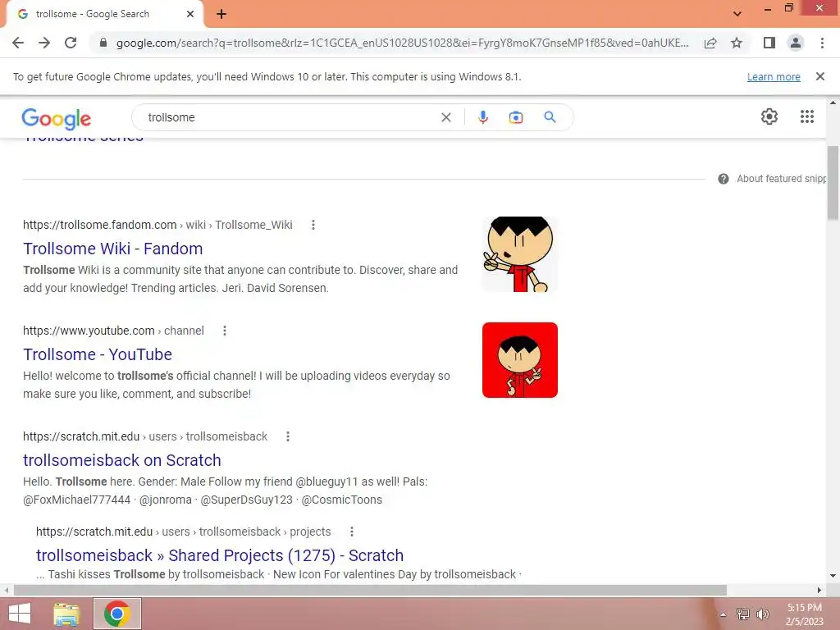
Task: Open a new browser tab
Action: coord(221,14)
